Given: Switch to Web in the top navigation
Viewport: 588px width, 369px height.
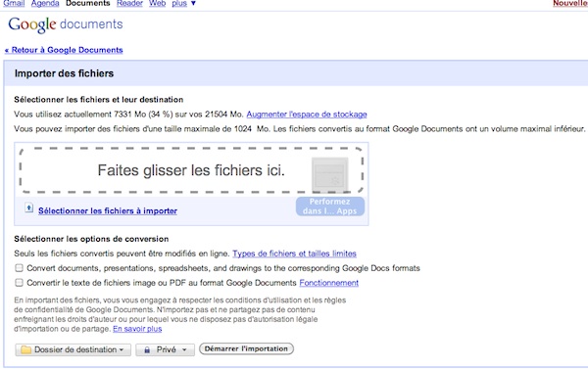Looking at the screenshot, I should (157, 3).
